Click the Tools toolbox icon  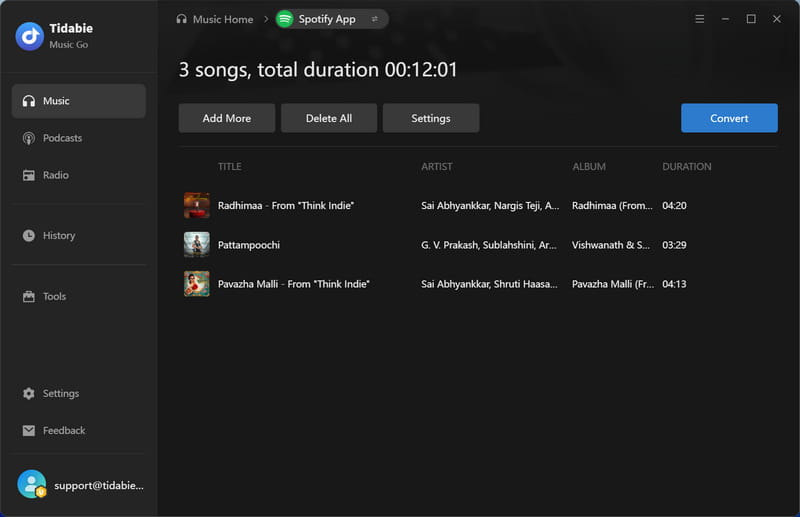point(29,297)
